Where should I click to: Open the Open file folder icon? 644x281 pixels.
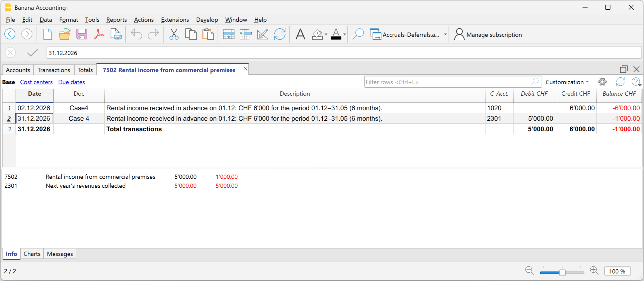click(64, 34)
